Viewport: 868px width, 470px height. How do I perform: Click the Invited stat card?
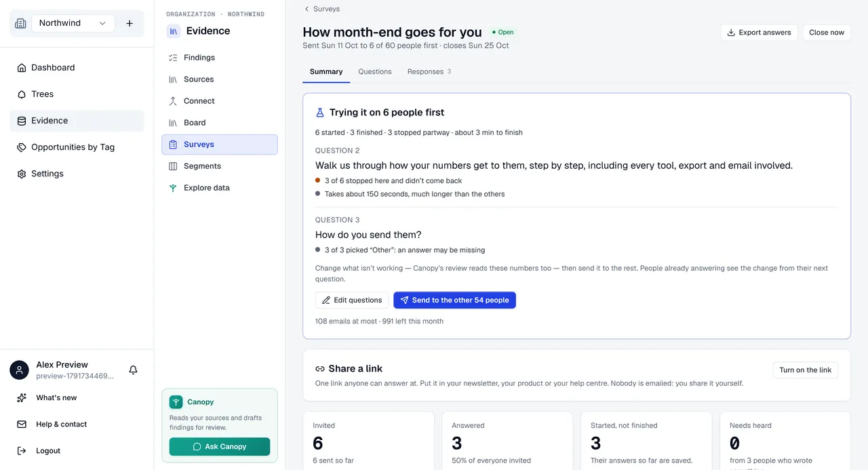click(x=368, y=441)
